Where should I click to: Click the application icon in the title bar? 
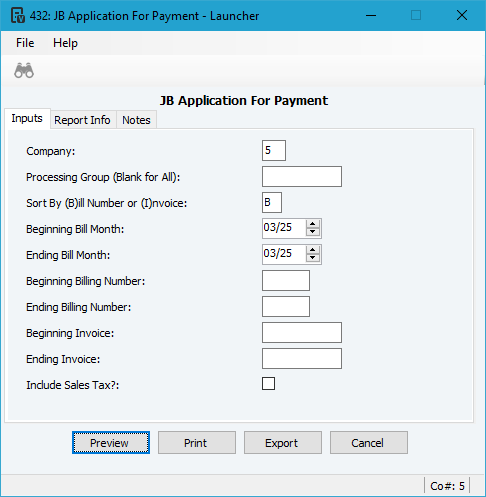18,15
